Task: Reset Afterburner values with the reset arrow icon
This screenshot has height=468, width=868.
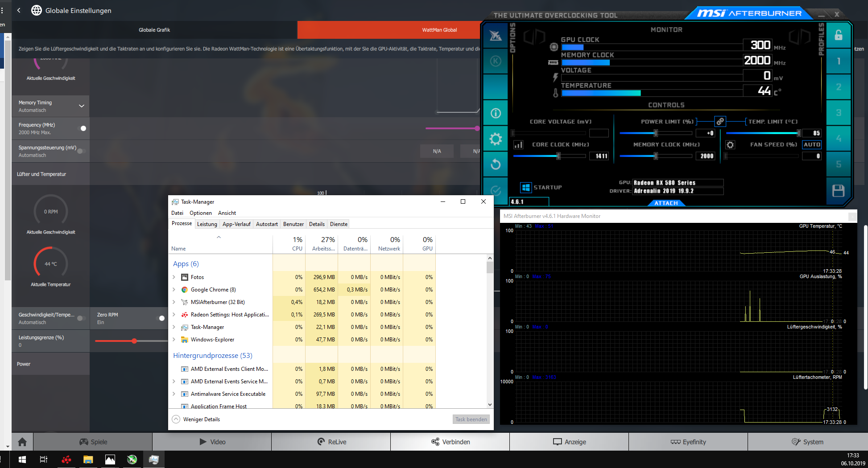Action: click(x=495, y=164)
